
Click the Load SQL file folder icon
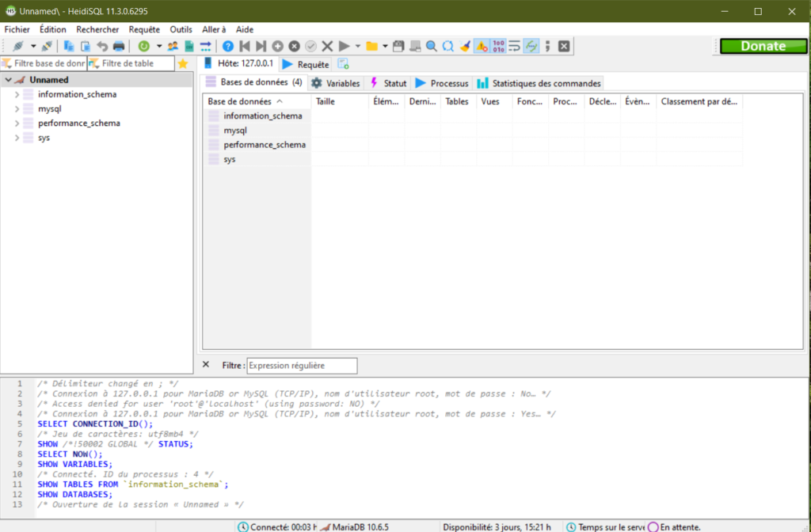pos(372,46)
